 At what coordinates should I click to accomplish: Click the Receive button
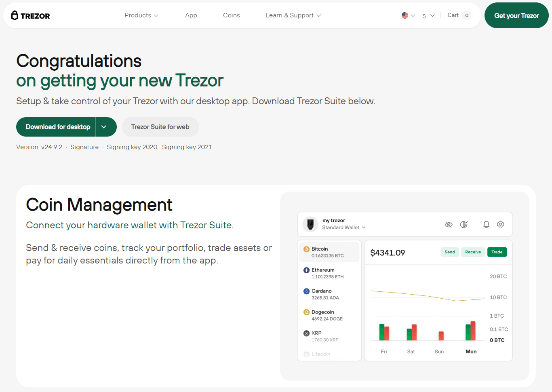(473, 252)
